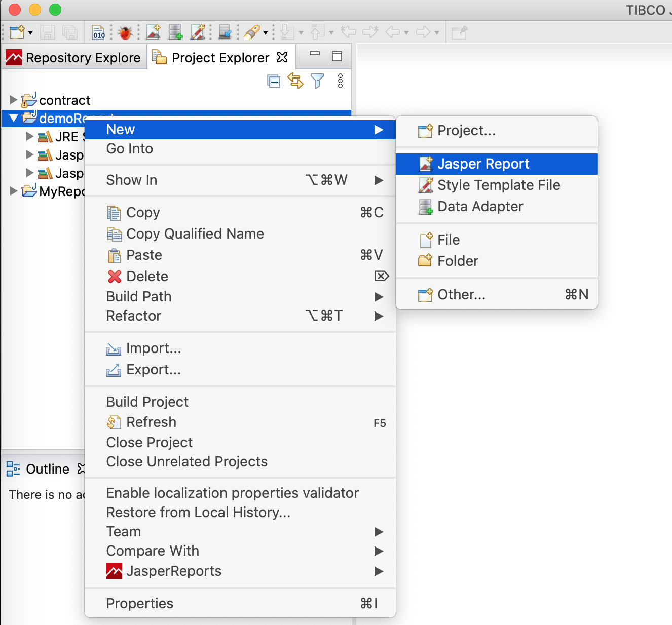Click the pen-shaped toolbar icon
This screenshot has width=672, height=625.
pos(251,32)
